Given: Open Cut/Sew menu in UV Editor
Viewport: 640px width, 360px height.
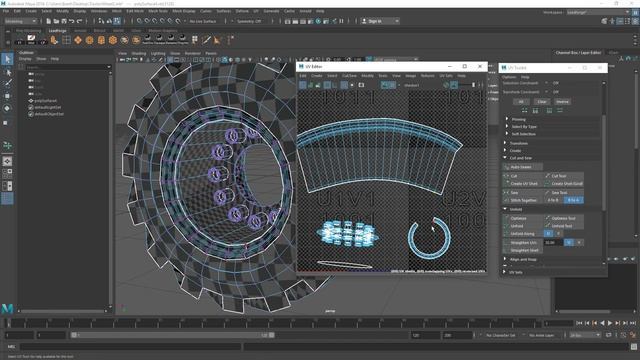Looking at the screenshot, I should pos(349,76).
